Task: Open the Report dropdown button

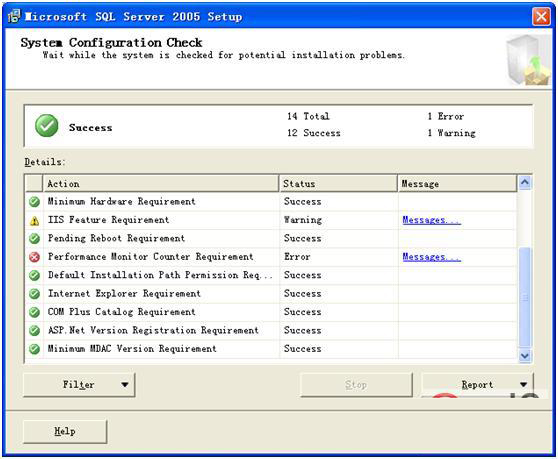Action: (478, 385)
